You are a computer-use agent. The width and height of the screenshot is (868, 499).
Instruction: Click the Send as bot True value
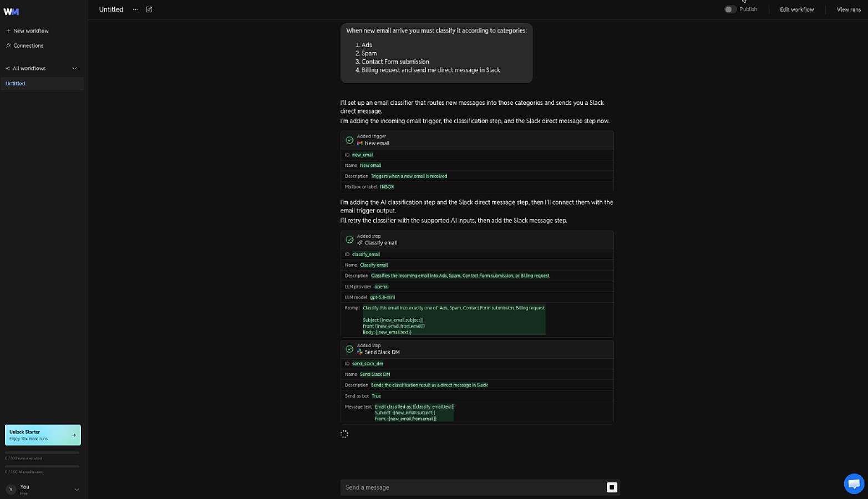[x=377, y=396]
